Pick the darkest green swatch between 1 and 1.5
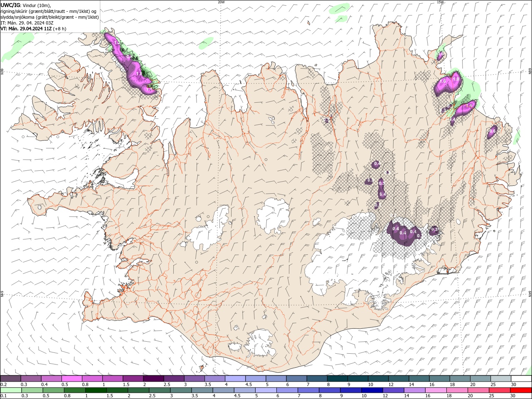The image size is (532, 399). 96,390
